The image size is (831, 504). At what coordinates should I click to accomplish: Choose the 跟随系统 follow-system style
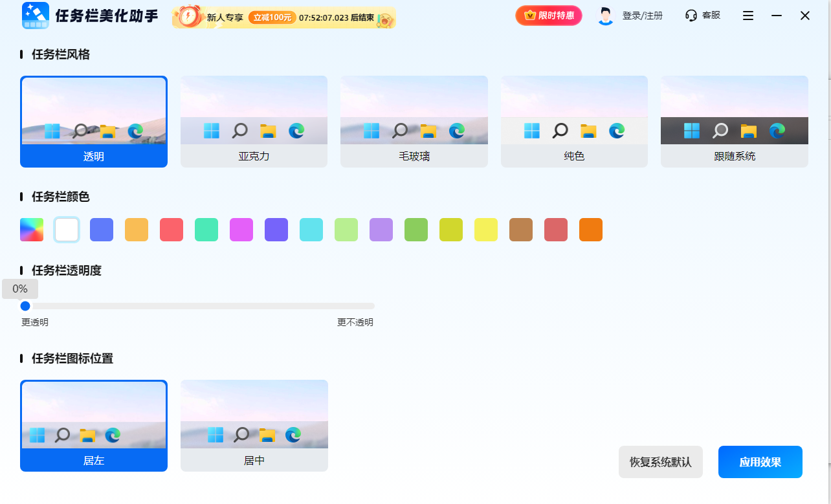(x=734, y=122)
